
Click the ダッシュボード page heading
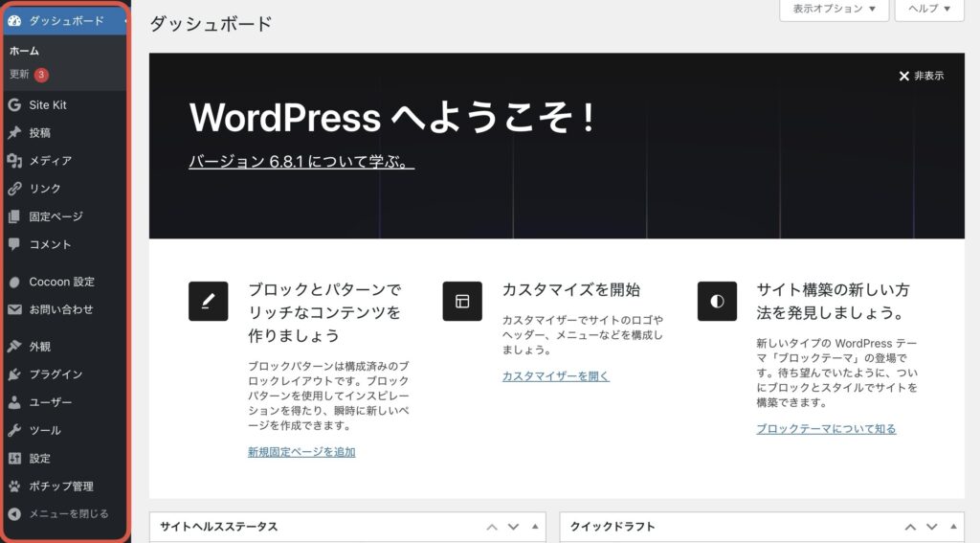point(211,24)
